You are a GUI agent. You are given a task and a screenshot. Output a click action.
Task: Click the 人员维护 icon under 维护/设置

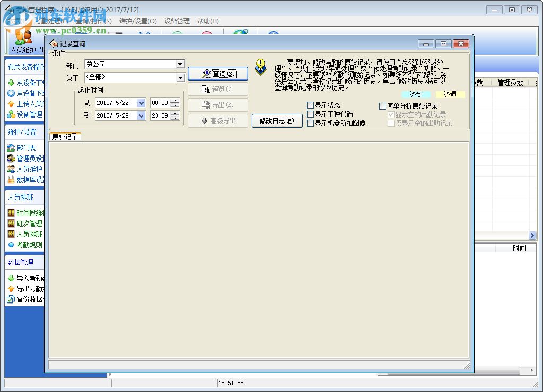coord(11,169)
